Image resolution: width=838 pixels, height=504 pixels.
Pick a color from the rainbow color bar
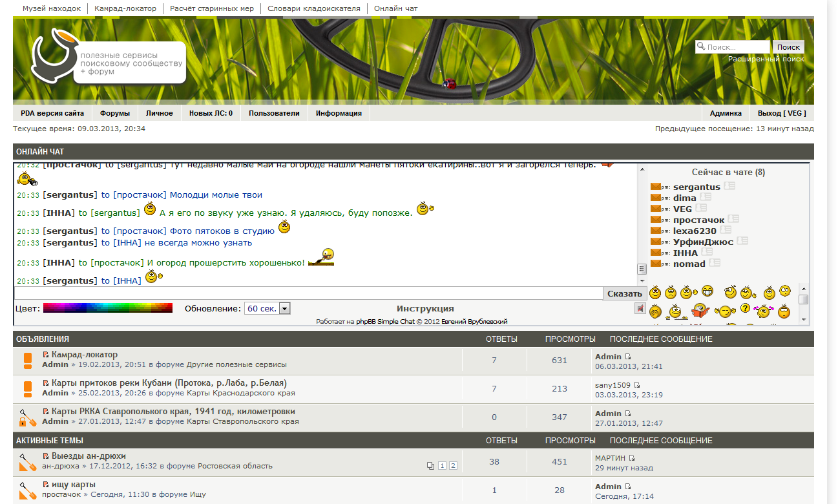[x=107, y=308]
